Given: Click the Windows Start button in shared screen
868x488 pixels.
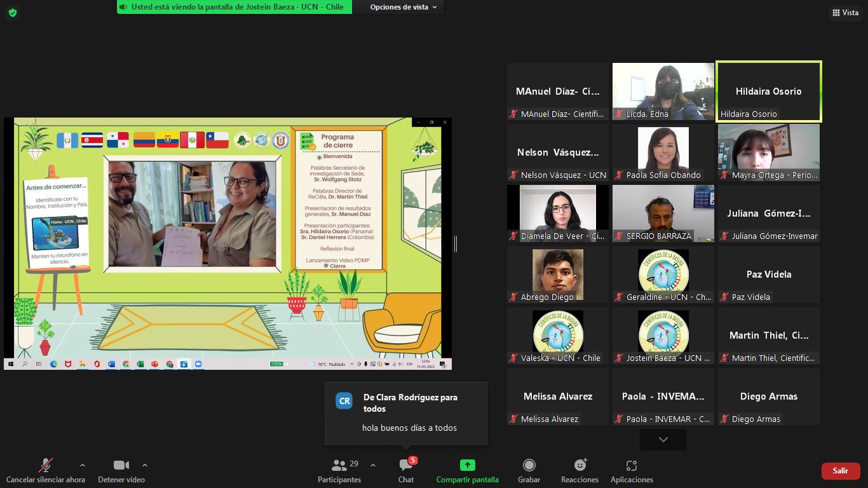Looking at the screenshot, I should click(11, 364).
